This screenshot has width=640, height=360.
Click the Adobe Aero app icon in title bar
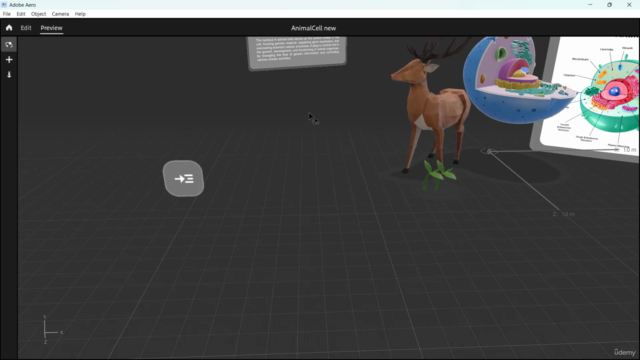pos(4,4)
